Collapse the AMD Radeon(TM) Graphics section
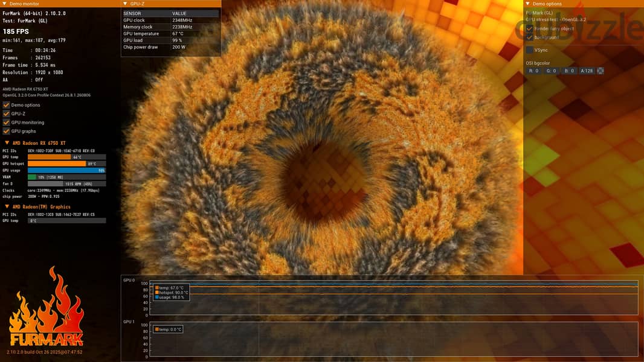The width and height of the screenshot is (644, 362). point(7,206)
